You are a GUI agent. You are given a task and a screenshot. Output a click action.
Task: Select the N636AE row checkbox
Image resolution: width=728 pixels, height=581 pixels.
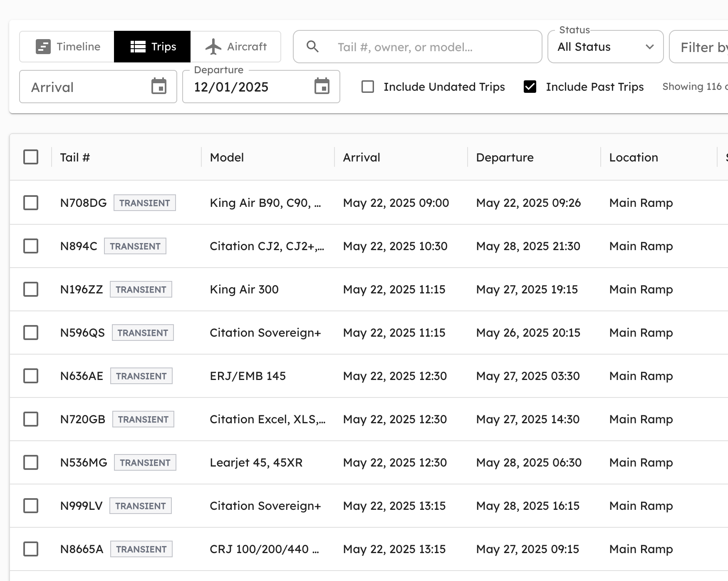click(31, 376)
